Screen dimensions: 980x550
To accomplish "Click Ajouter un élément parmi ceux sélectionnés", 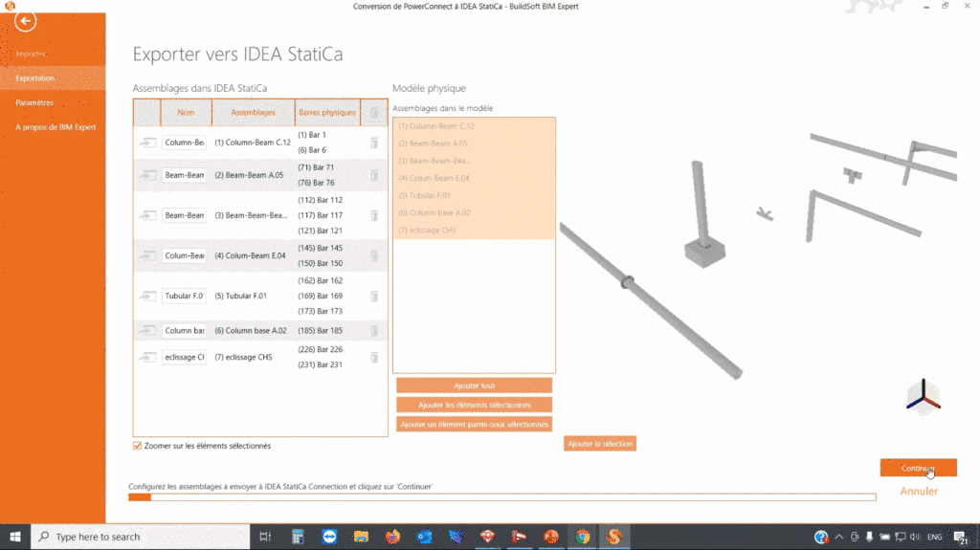I will (474, 425).
